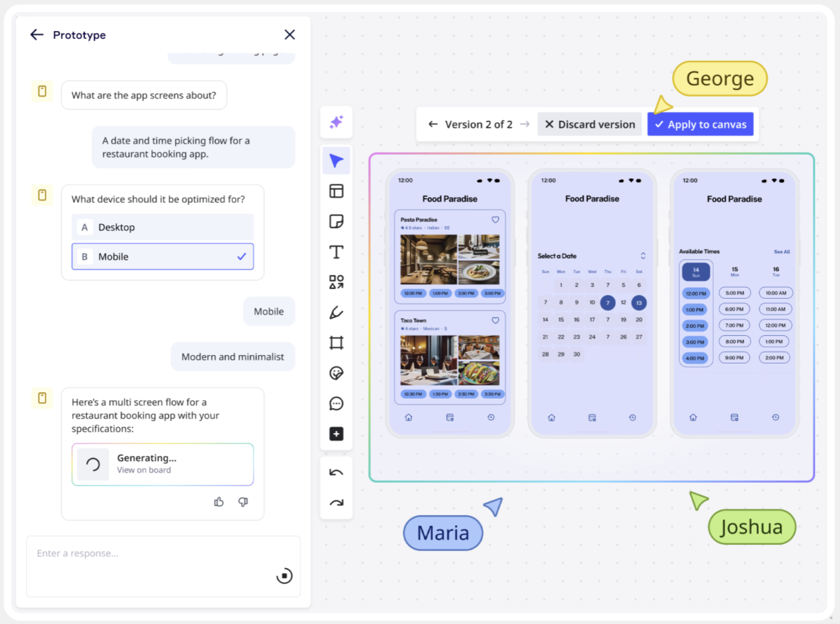Viewport: 840px width, 624px height.
Task: Select the frame tool
Action: point(336,343)
